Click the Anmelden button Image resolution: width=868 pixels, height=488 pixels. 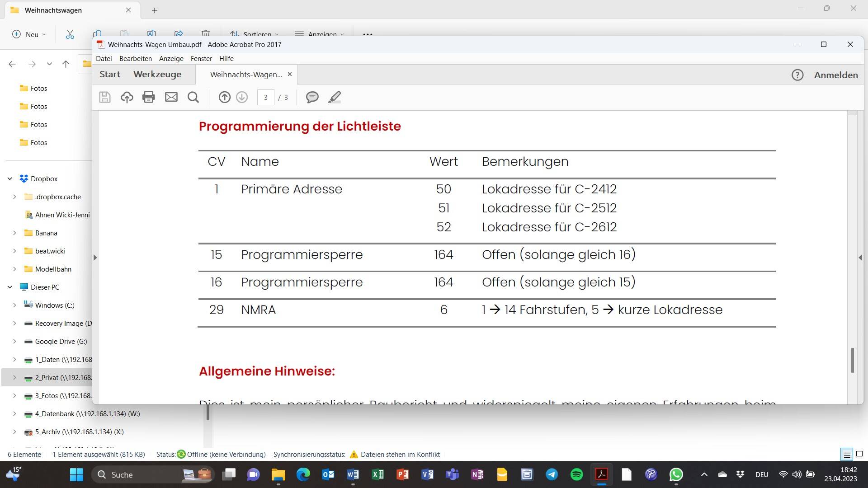click(x=836, y=75)
